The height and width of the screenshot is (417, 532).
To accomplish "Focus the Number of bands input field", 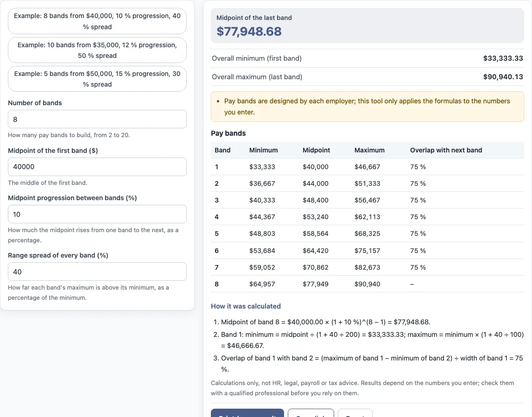I will [97, 119].
